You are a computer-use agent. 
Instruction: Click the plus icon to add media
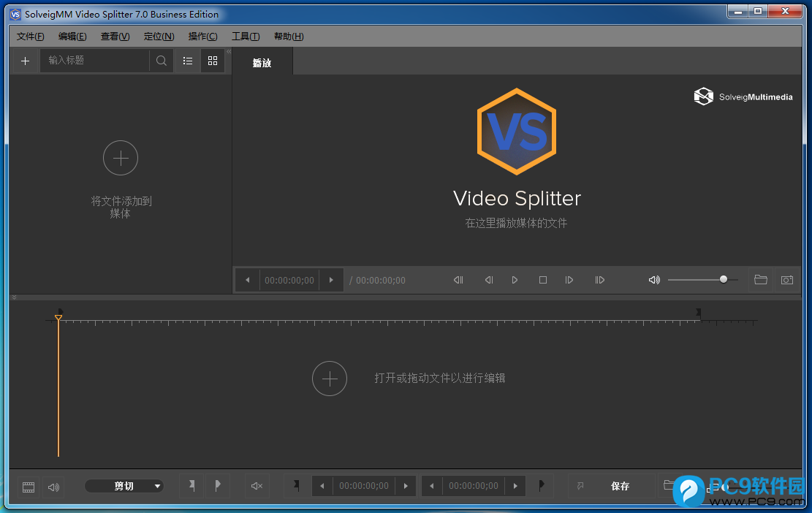pos(25,61)
